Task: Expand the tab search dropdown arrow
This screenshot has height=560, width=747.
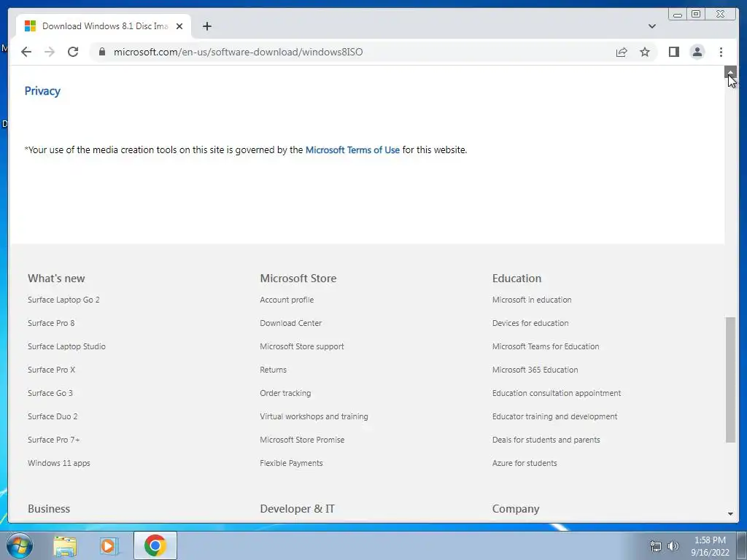Action: (x=652, y=26)
